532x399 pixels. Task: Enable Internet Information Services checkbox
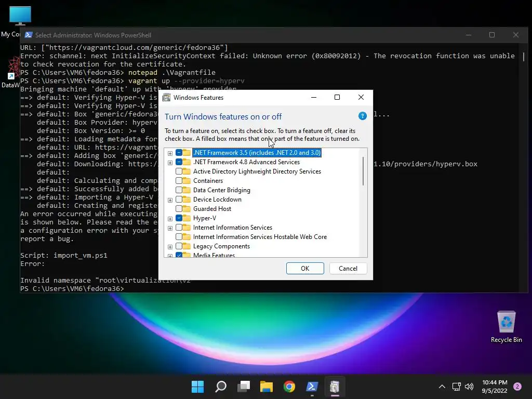(179, 228)
